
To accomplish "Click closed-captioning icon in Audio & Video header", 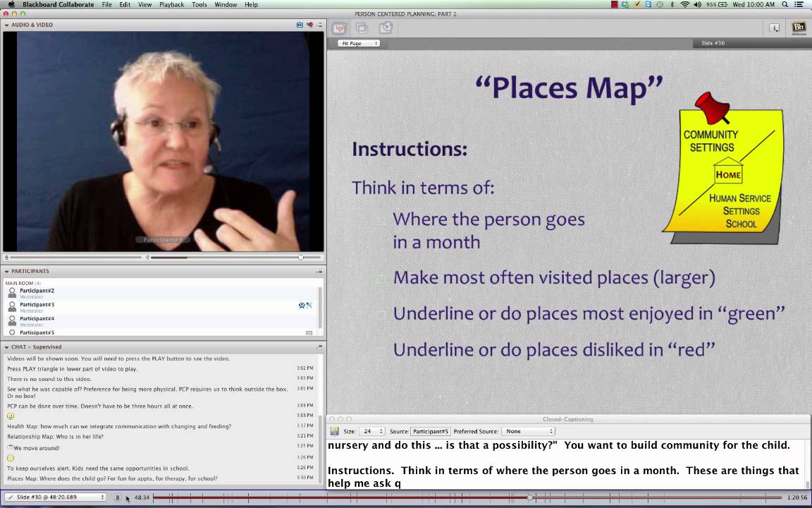I will 300,25.
